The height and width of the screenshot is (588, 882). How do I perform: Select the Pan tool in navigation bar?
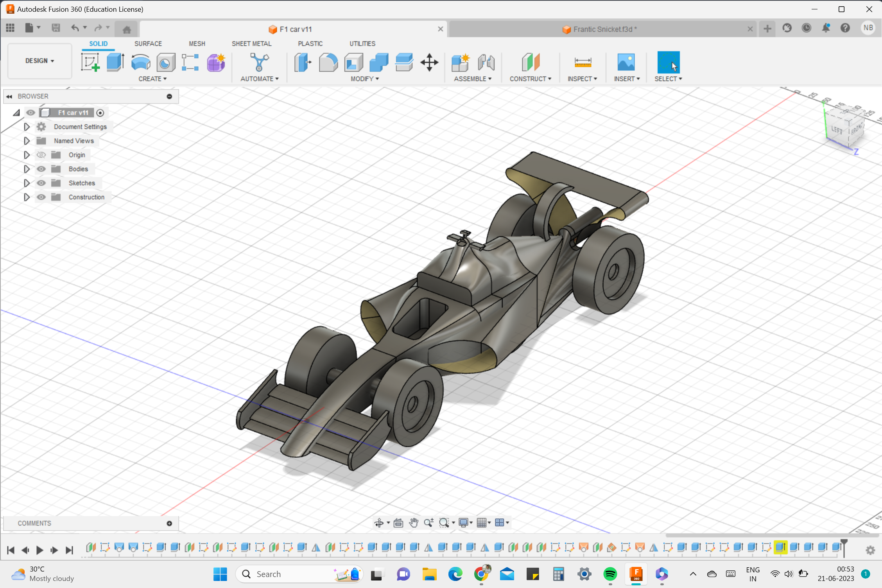click(x=414, y=523)
